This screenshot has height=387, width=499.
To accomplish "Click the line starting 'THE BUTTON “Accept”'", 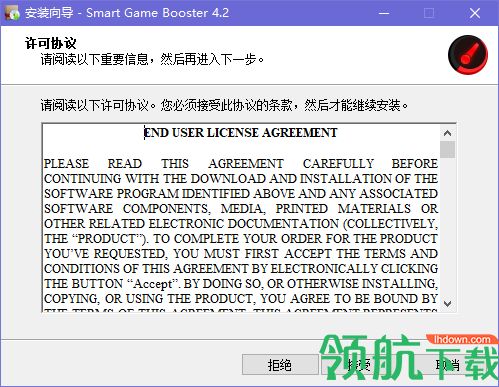I will (241, 284).
